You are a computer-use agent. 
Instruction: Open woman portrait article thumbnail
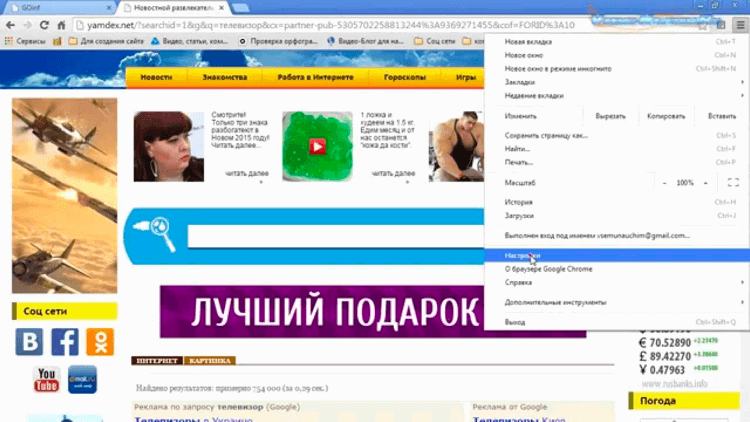point(169,146)
